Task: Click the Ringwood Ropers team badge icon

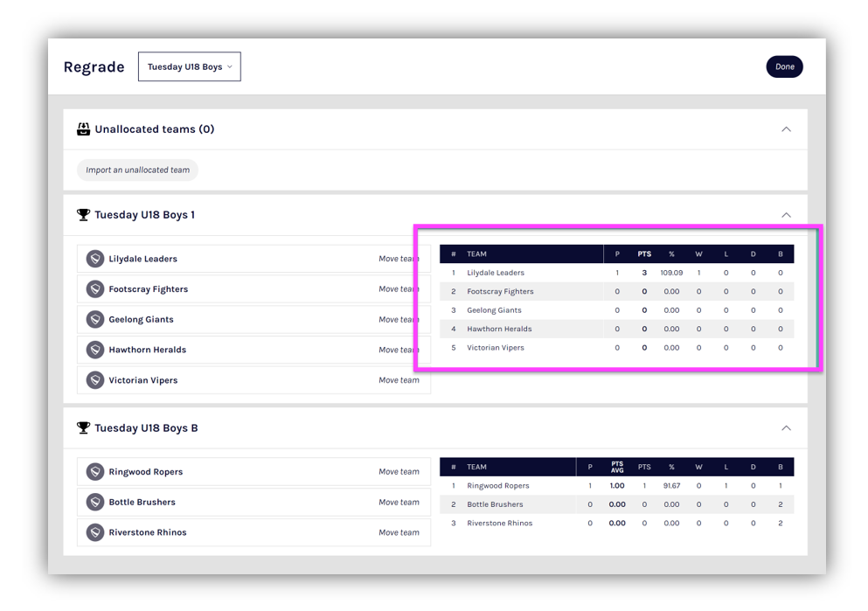Action: 95,471
